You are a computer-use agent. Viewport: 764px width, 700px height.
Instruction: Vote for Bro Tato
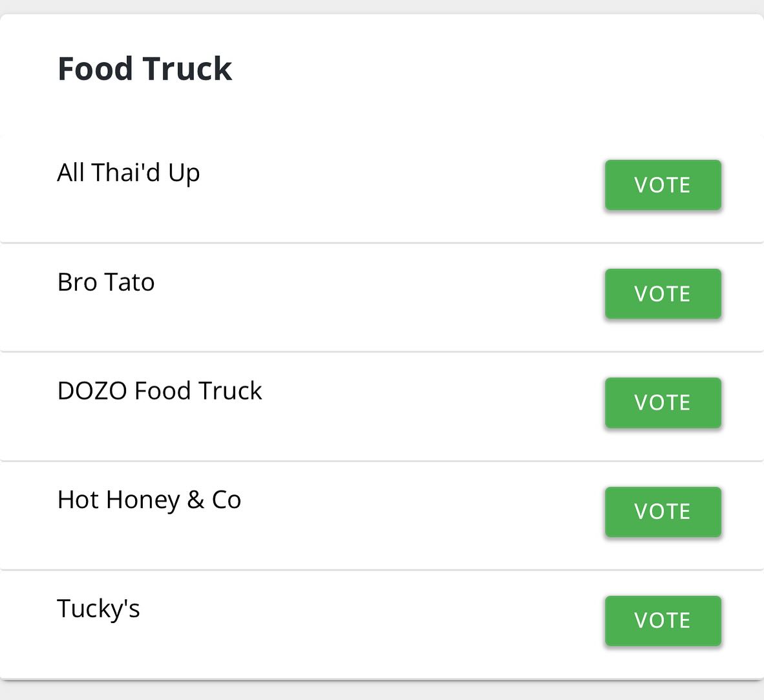(663, 293)
